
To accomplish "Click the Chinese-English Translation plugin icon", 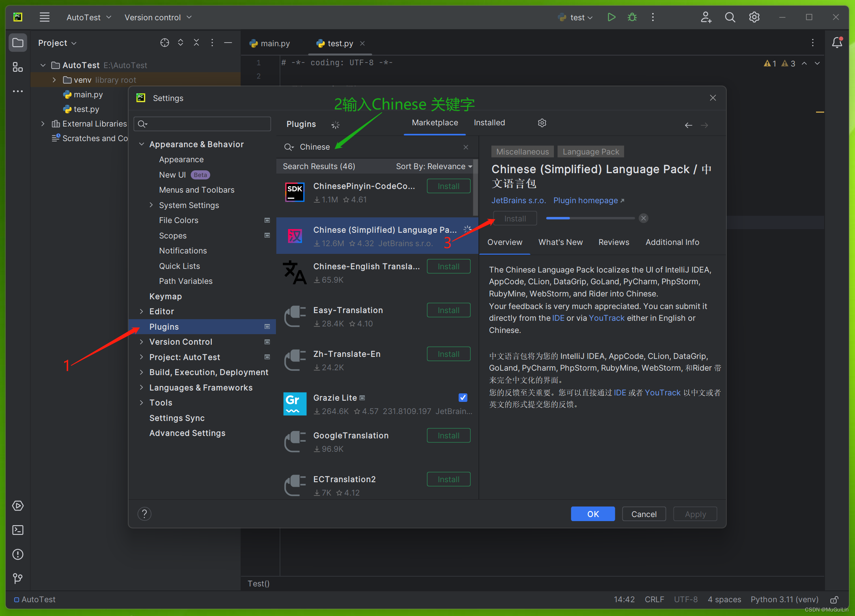I will (x=295, y=272).
